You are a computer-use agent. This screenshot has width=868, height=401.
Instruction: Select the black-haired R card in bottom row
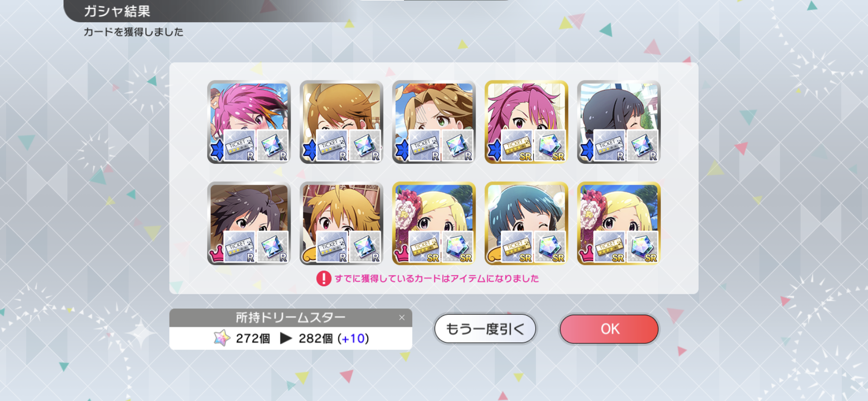click(x=249, y=223)
